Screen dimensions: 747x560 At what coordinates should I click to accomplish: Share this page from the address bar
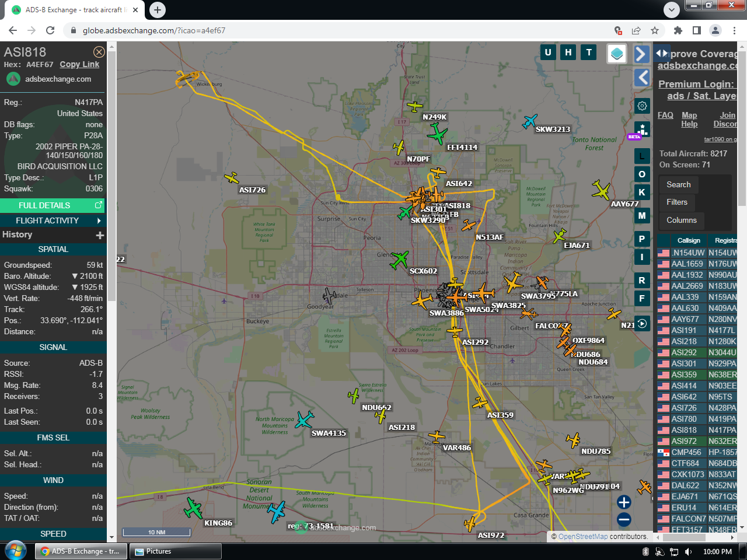(x=636, y=30)
